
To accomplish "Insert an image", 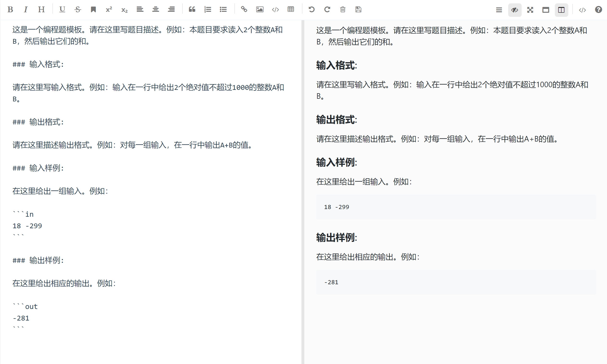I will 260,10.
